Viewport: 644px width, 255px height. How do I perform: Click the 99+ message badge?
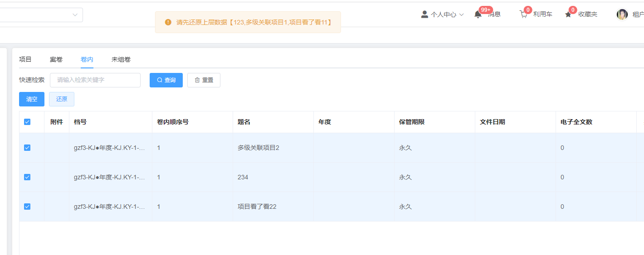(486, 10)
